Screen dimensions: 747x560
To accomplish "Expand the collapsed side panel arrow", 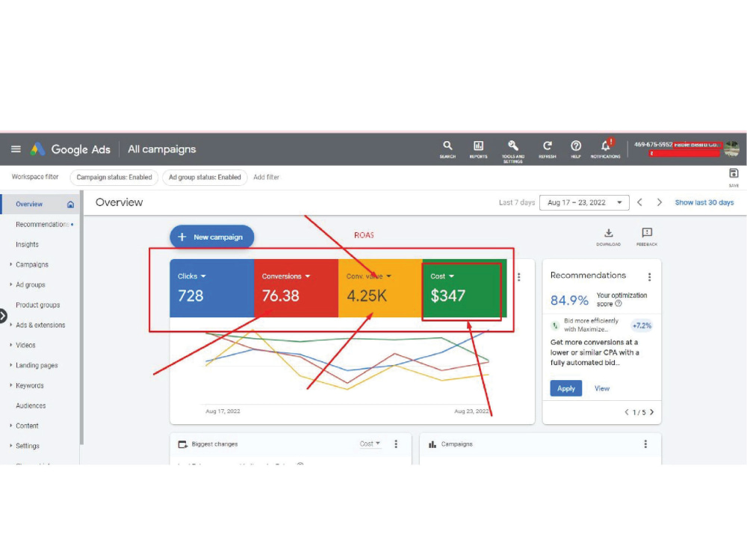I will 3,315.
